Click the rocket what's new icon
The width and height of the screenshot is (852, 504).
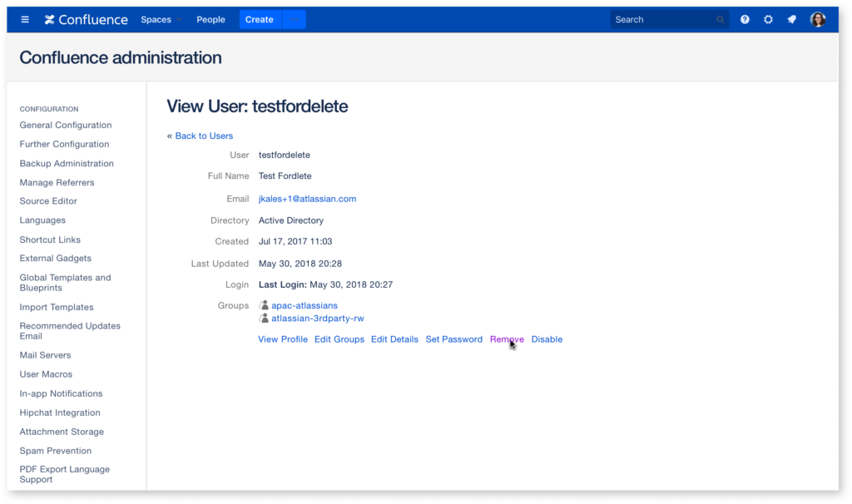coord(792,19)
